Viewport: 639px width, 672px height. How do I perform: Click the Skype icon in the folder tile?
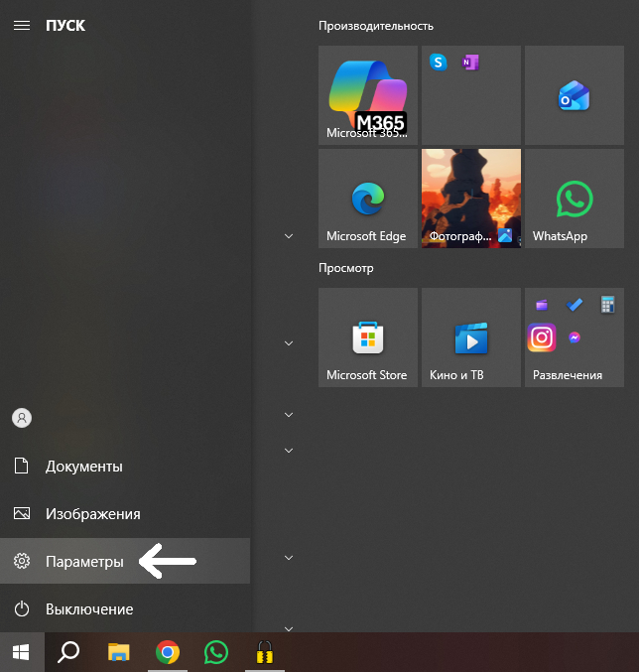439,63
